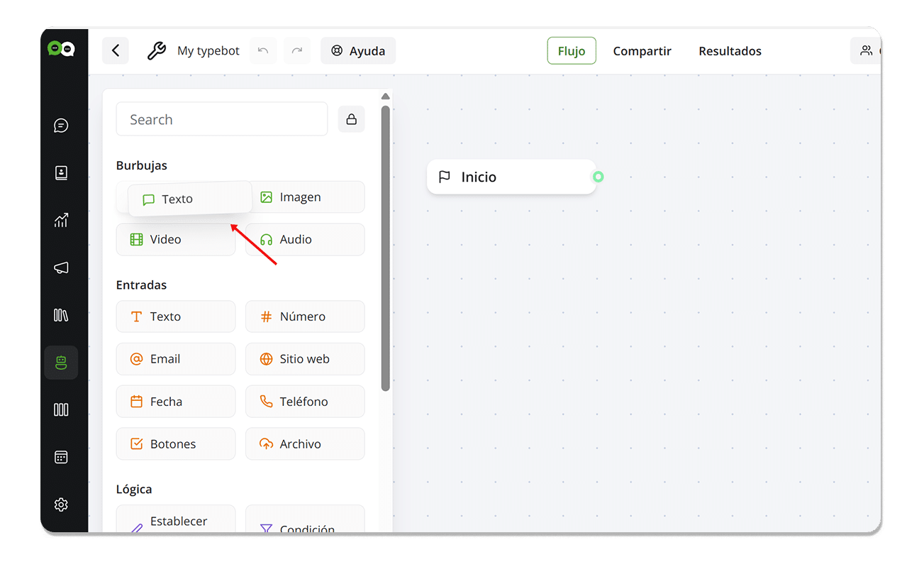Switch to the Compartir tab
This screenshot has height=567, width=924.
(642, 51)
